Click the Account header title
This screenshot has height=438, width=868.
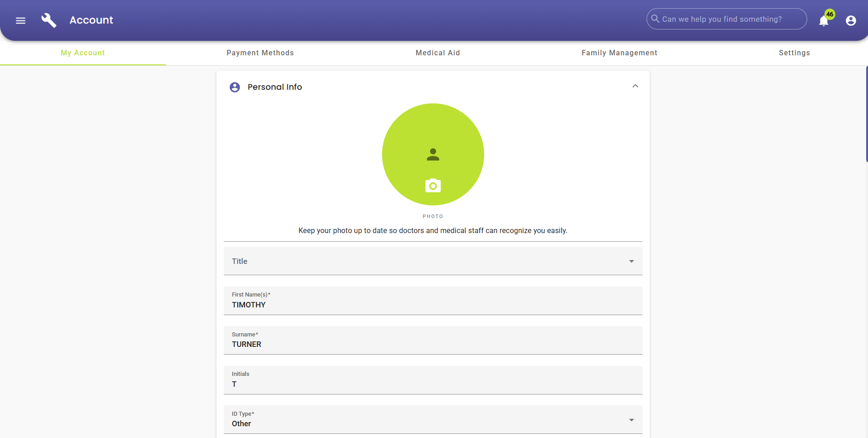(91, 20)
